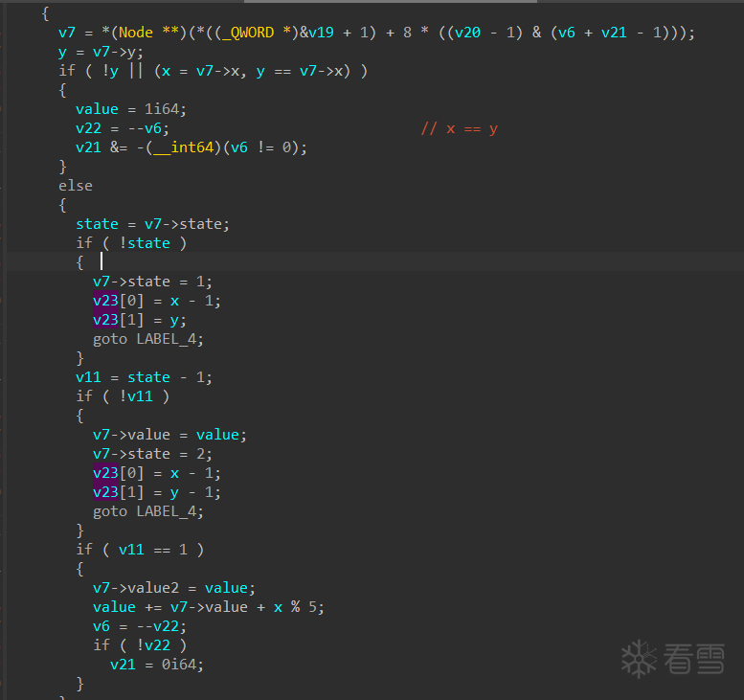This screenshot has width=744, height=700.
Task: Click the horizontal scrollbar thumb at top
Action: click(391, 1)
